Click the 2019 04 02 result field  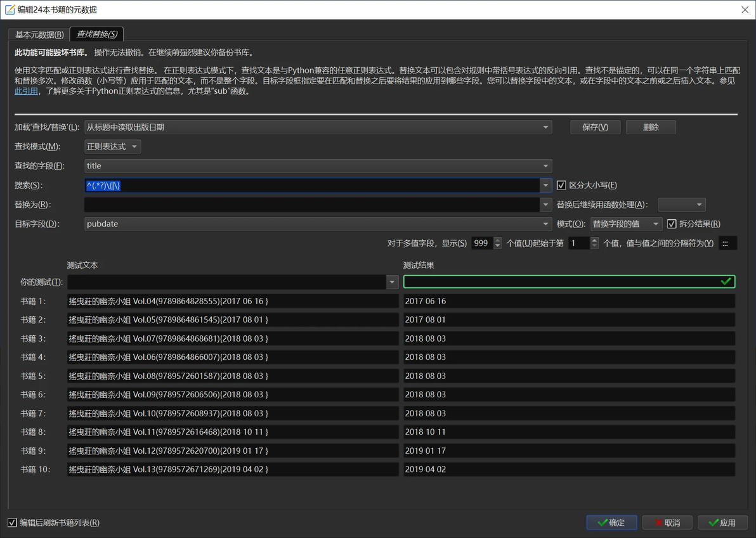point(569,469)
